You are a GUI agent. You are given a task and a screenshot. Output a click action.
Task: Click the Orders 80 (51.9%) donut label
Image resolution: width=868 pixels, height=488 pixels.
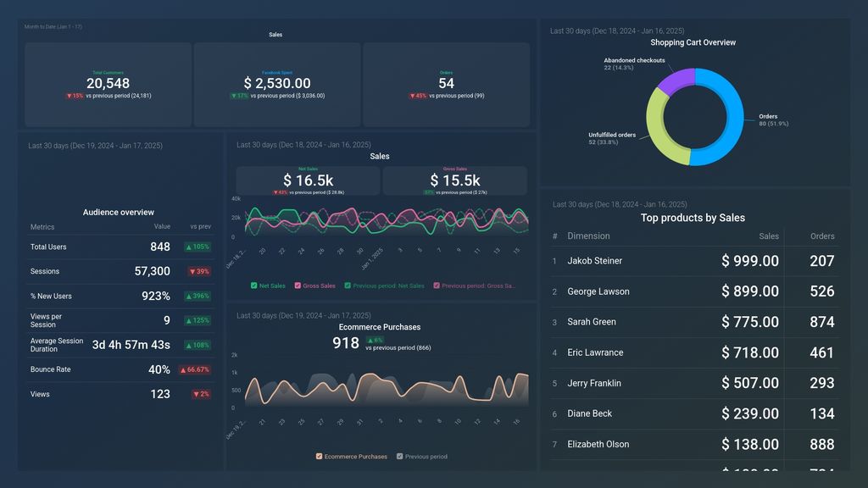coord(774,120)
